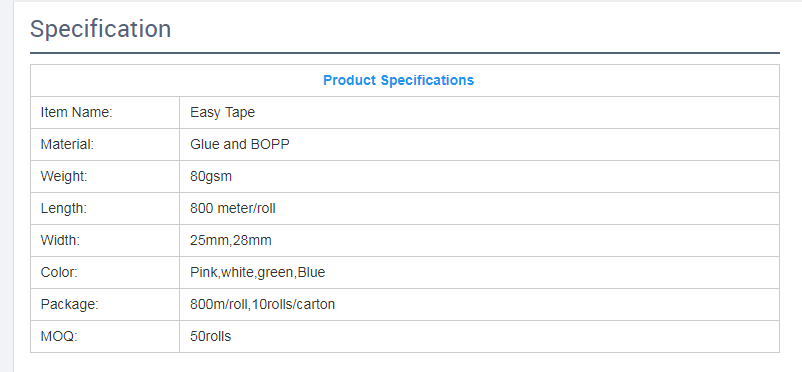Select the Length label cell
The width and height of the screenshot is (802, 372).
coord(105,209)
